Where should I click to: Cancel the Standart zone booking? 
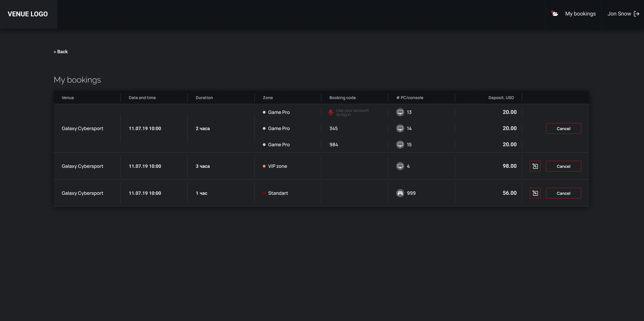click(x=564, y=193)
